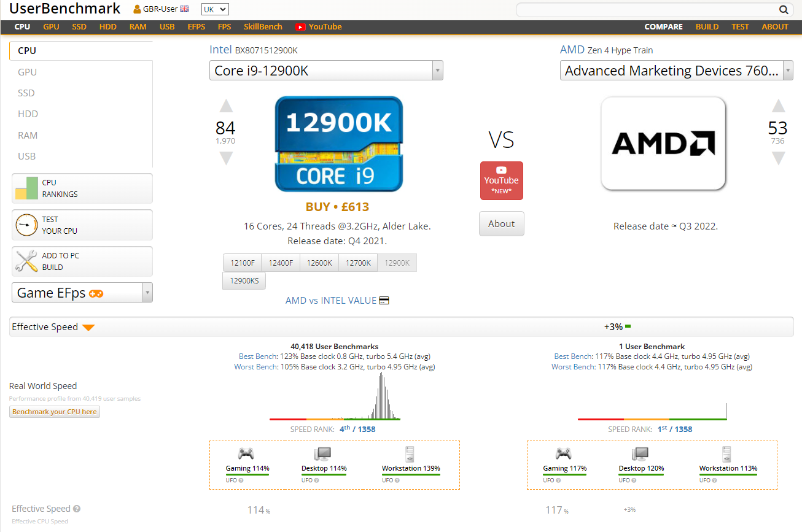Click the Add to PC Build tools icon

coord(26,261)
